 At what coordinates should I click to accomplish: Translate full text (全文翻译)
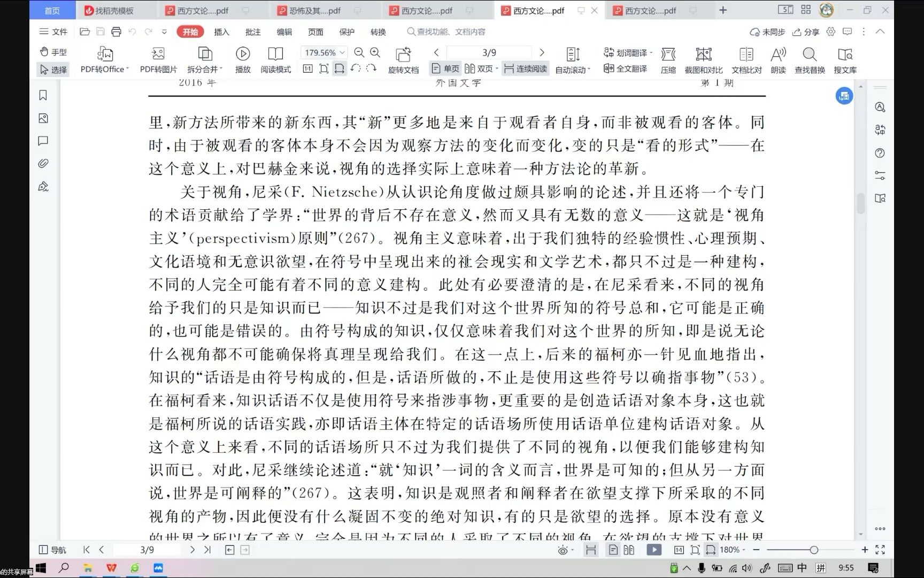(x=626, y=69)
